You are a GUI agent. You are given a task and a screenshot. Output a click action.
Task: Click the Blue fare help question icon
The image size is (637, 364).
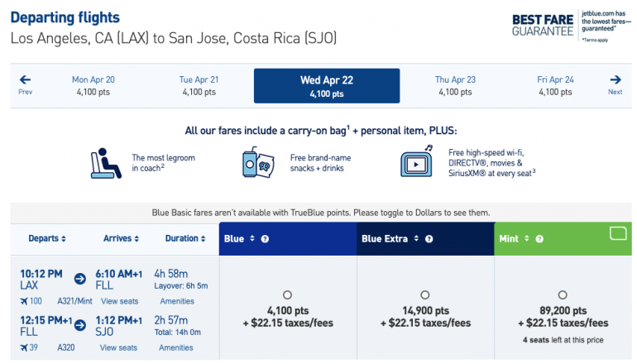266,239
